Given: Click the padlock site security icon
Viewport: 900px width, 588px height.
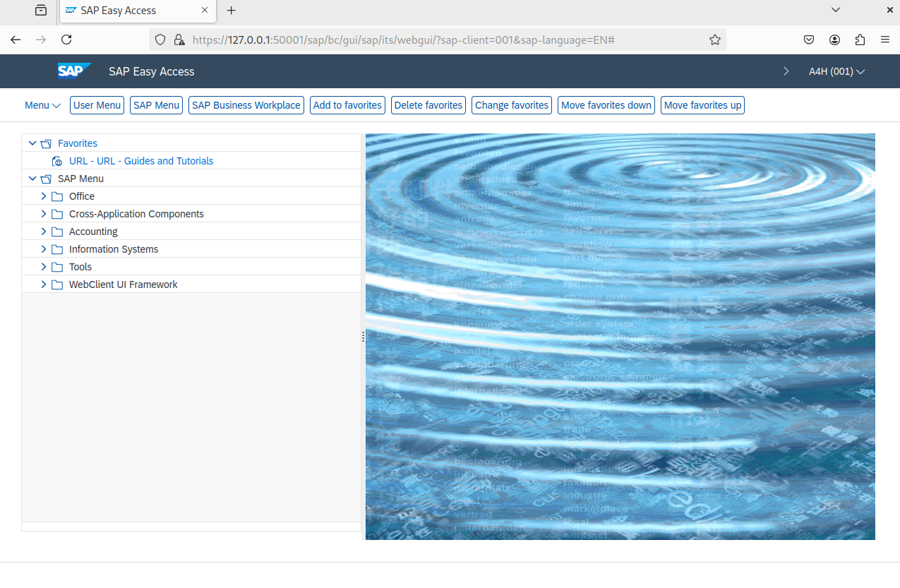Looking at the screenshot, I should 179,40.
